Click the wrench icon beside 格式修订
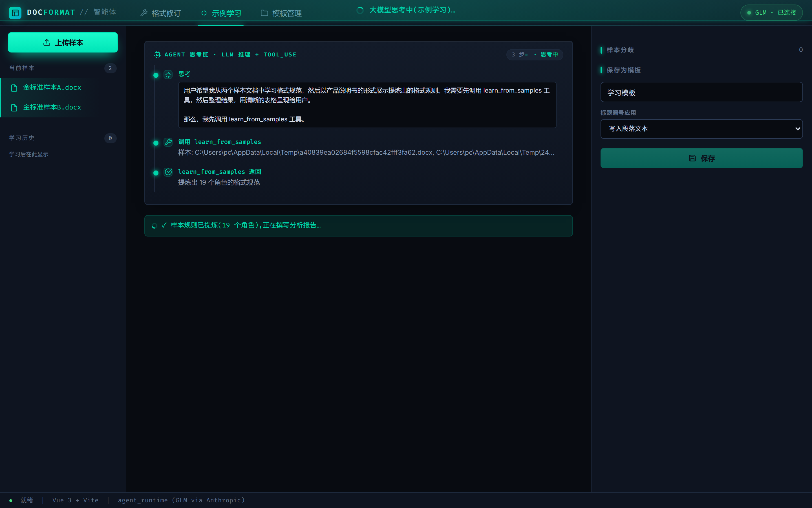 pyautogui.click(x=144, y=13)
